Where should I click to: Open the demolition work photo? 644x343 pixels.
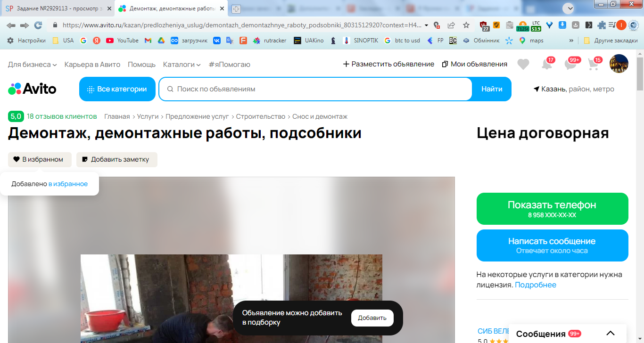[x=231, y=299]
